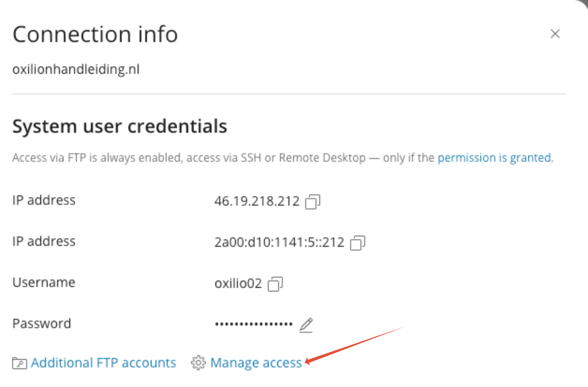Click the Connection info title

[x=95, y=34]
